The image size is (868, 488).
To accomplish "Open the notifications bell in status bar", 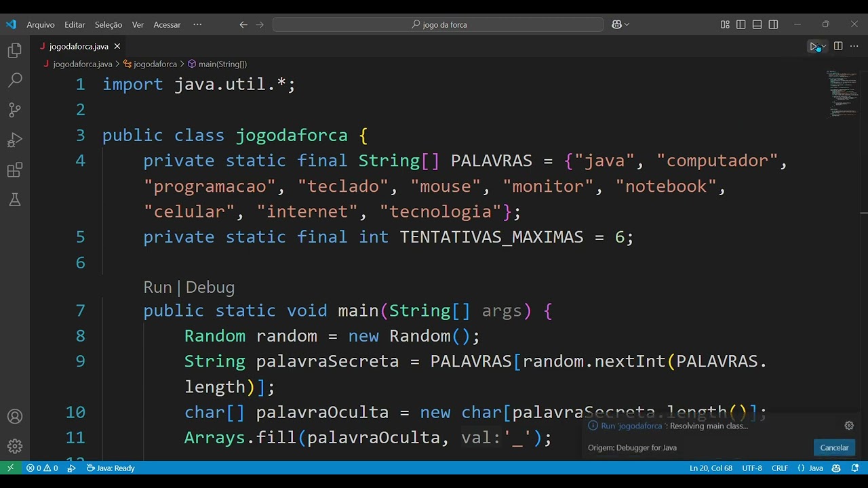I will [854, 468].
